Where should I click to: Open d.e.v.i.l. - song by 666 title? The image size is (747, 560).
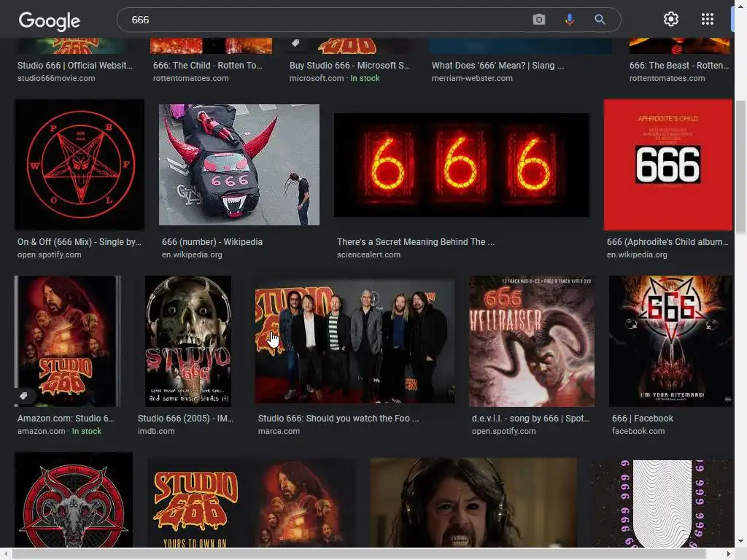point(531,418)
